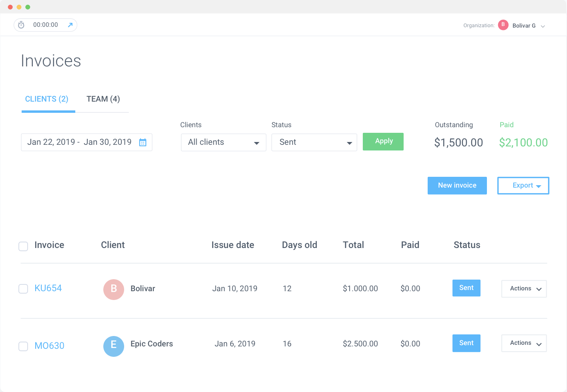Screen dimensions: 567x392
Task: Click the Paid column header
Action: coord(410,245)
